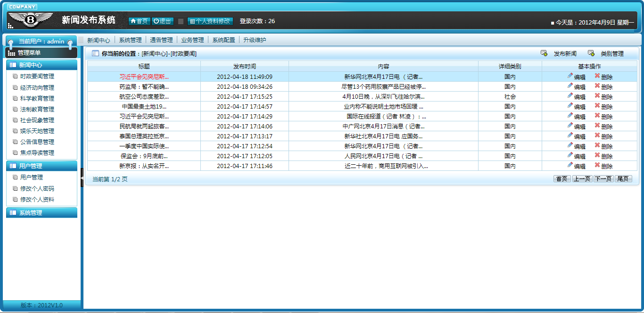644x313 pixels.
Task: Select 科学教育管理 in sidebar
Action: point(37,99)
